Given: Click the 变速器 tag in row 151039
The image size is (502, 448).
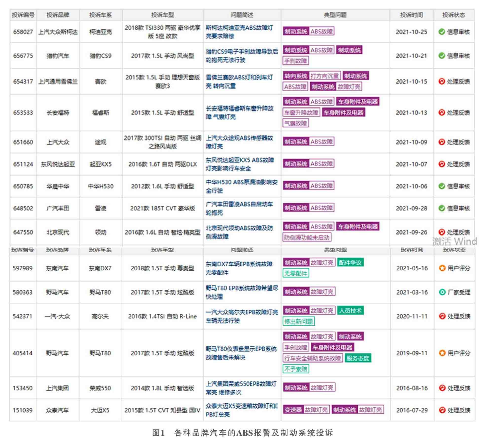Looking at the screenshot, I should [x=293, y=410].
